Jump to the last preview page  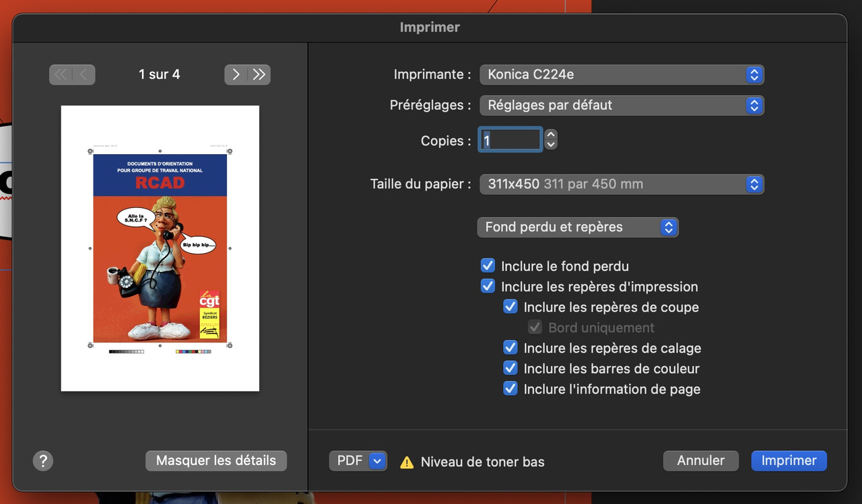click(x=259, y=75)
